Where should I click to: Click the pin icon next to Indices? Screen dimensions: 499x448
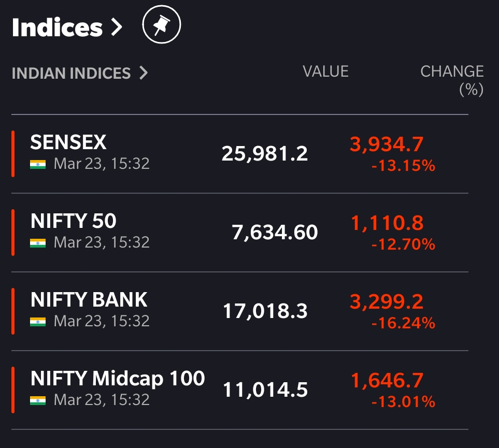point(162,24)
